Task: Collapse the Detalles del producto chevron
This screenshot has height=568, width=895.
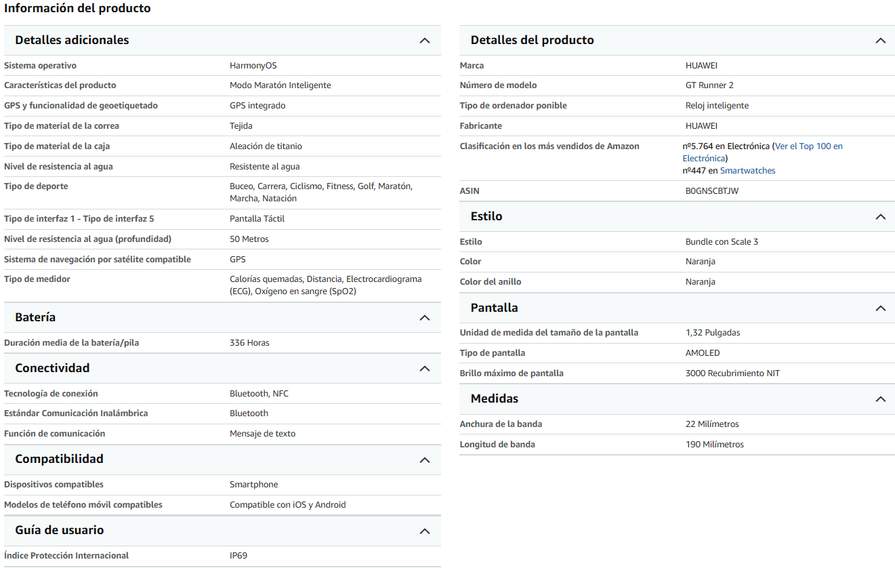Action: [x=880, y=41]
